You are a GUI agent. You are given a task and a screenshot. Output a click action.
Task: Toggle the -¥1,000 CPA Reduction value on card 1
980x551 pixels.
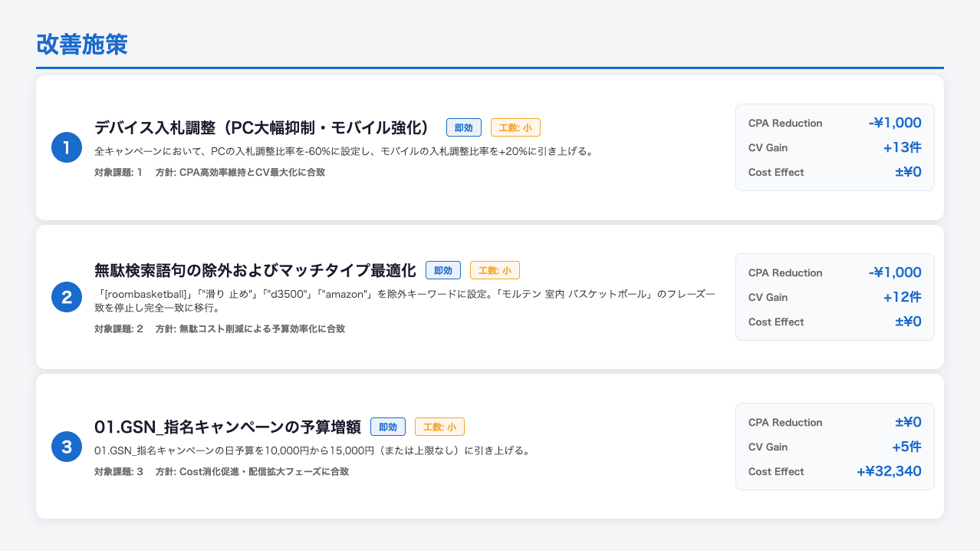(896, 123)
